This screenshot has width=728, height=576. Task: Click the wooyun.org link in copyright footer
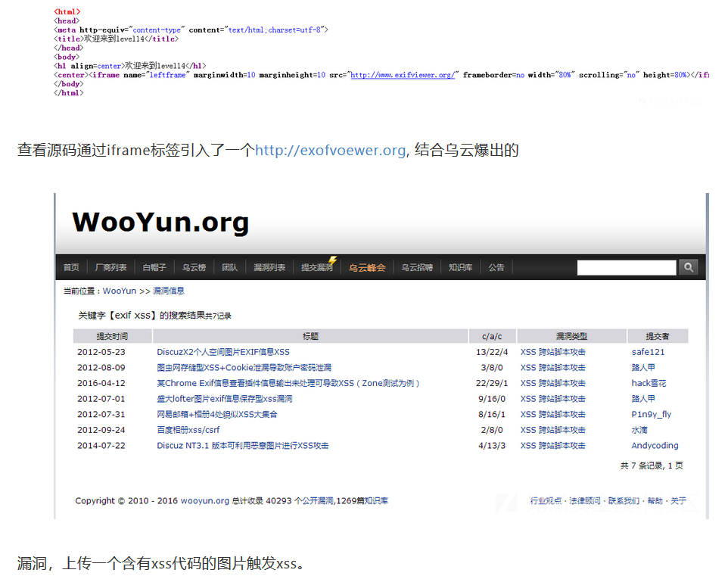coord(205,501)
